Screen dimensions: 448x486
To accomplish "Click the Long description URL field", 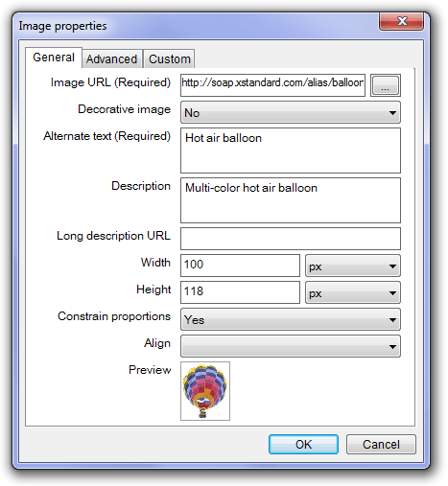I will coord(291,239).
